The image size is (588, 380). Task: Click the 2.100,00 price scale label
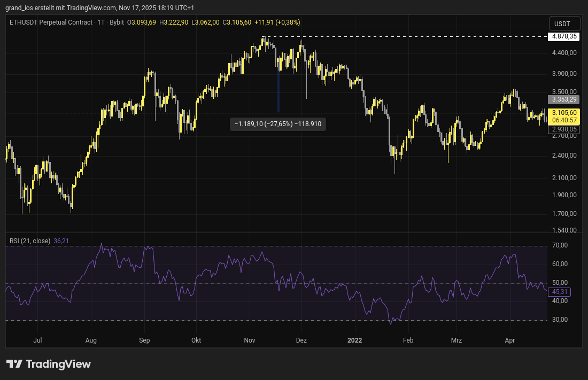(x=564, y=178)
